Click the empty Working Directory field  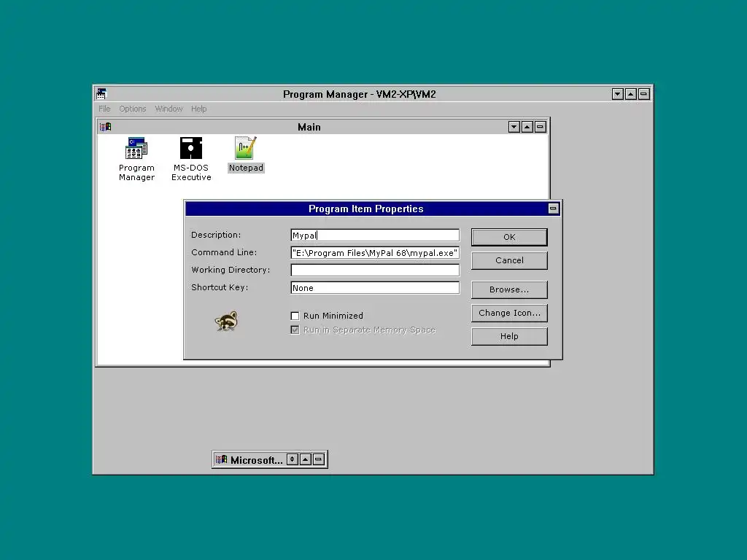coord(375,270)
